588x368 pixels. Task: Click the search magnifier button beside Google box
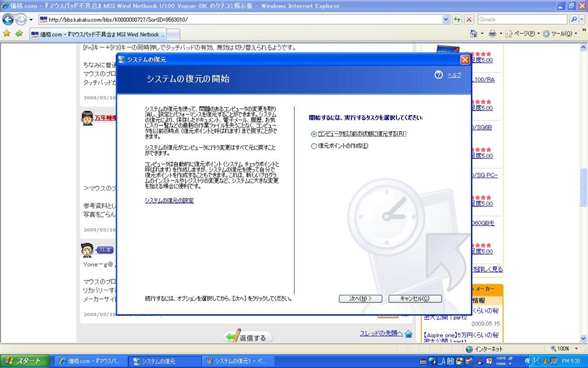[574, 19]
